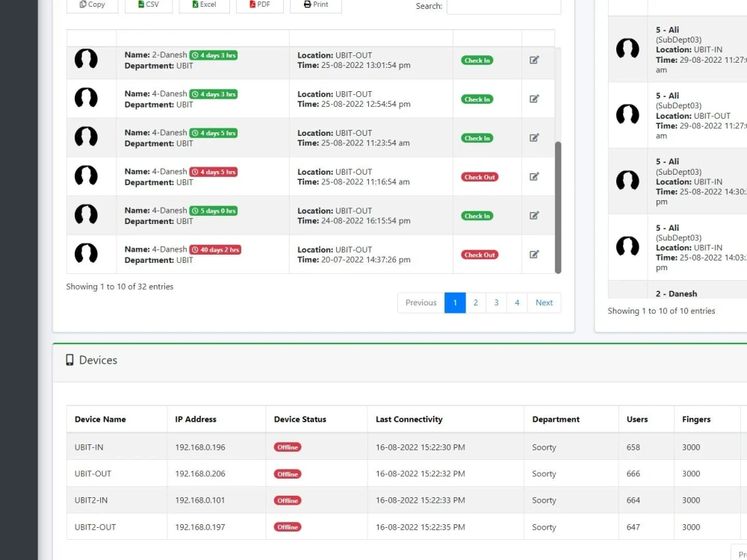Click the Check In badge on the first row
The width and height of the screenshot is (747, 560).
(477, 60)
